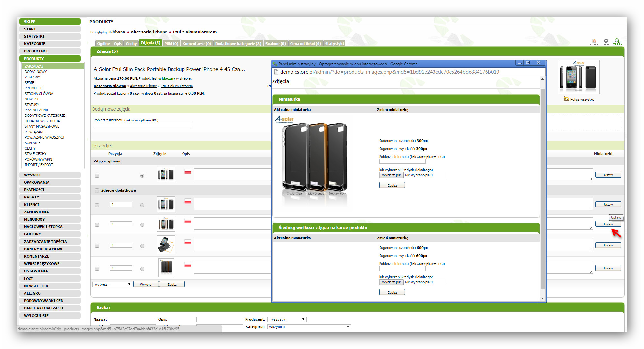Follow the Akcesoria iPhone category link

tap(143, 86)
